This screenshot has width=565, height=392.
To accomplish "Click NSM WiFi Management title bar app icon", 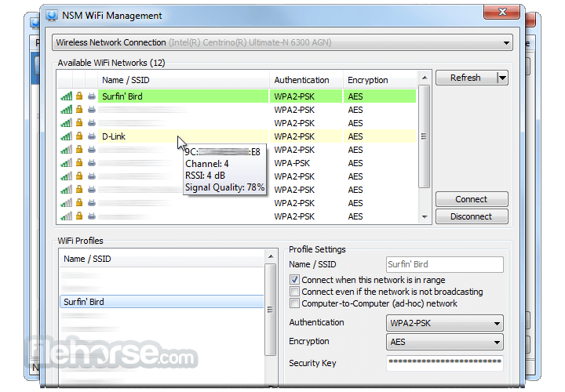I will pyautogui.click(x=52, y=16).
